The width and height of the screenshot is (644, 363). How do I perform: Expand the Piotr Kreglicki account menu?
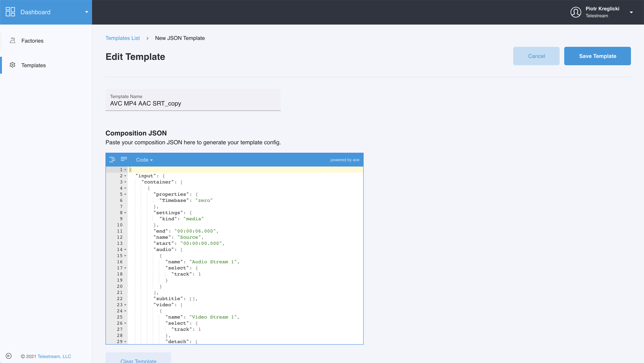tap(631, 12)
